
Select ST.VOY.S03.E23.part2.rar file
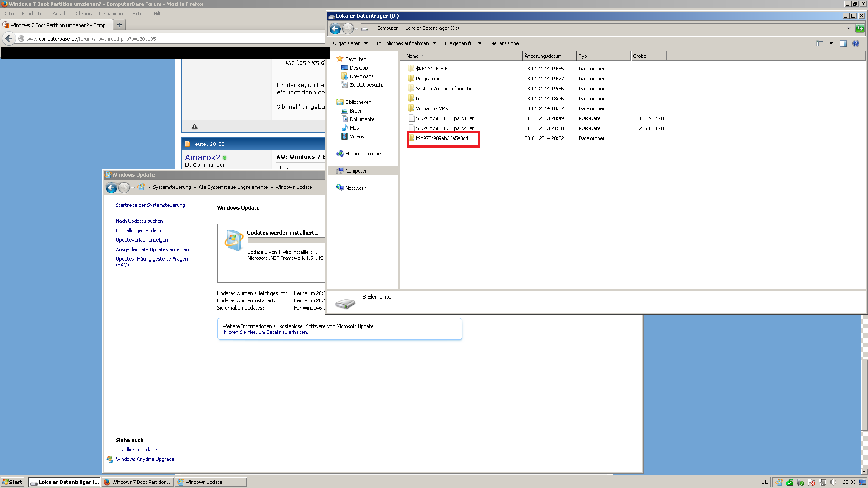pos(445,128)
